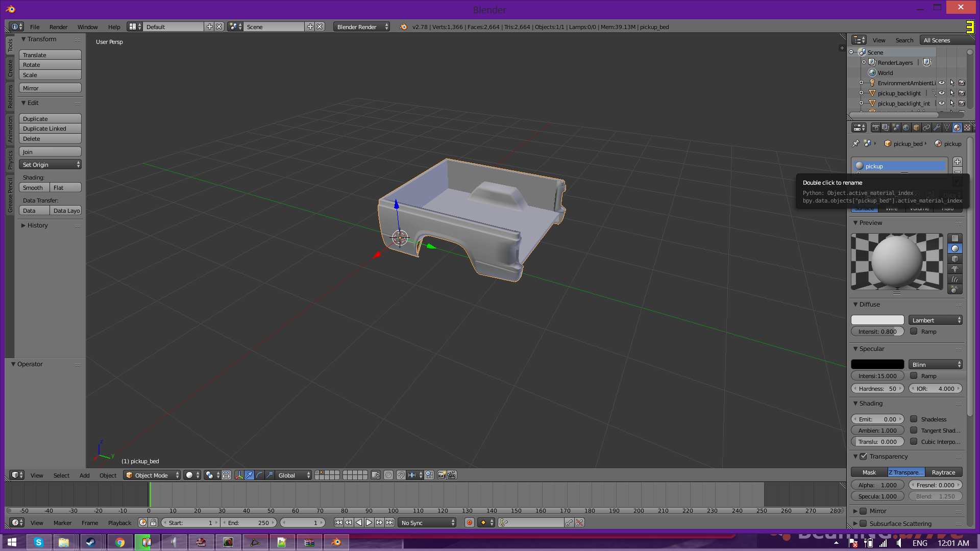Play animation in reverse
This screenshot has width=980, height=551.
359,522
